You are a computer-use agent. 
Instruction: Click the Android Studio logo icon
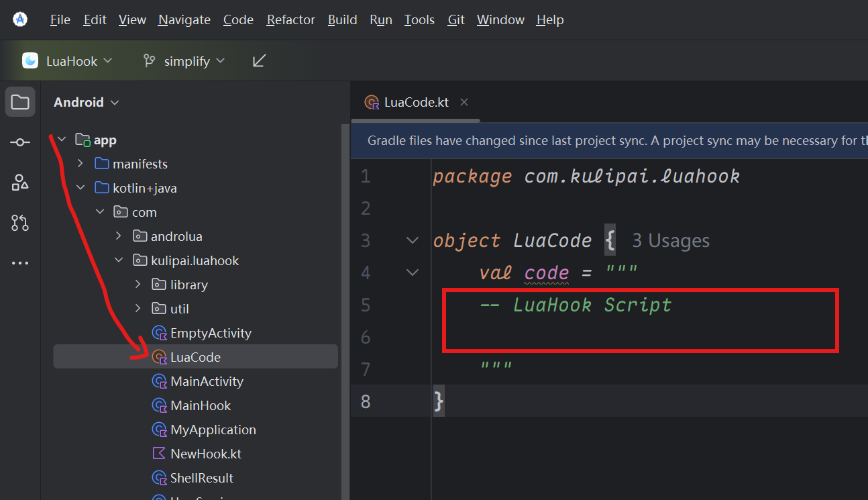tap(20, 19)
